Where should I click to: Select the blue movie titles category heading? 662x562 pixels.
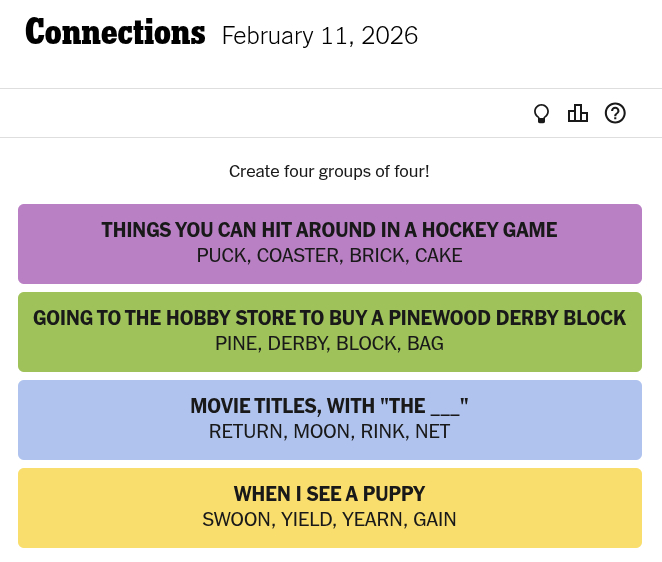tap(329, 406)
